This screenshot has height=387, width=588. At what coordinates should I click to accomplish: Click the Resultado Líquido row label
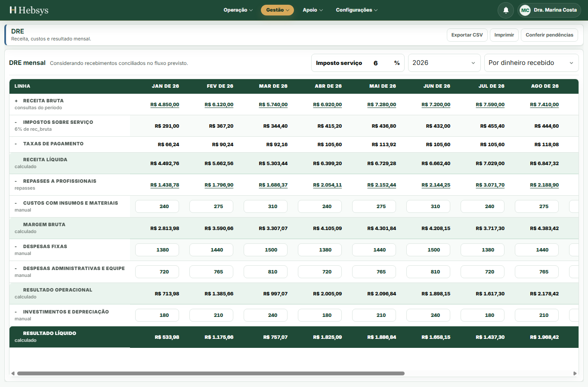click(x=50, y=333)
